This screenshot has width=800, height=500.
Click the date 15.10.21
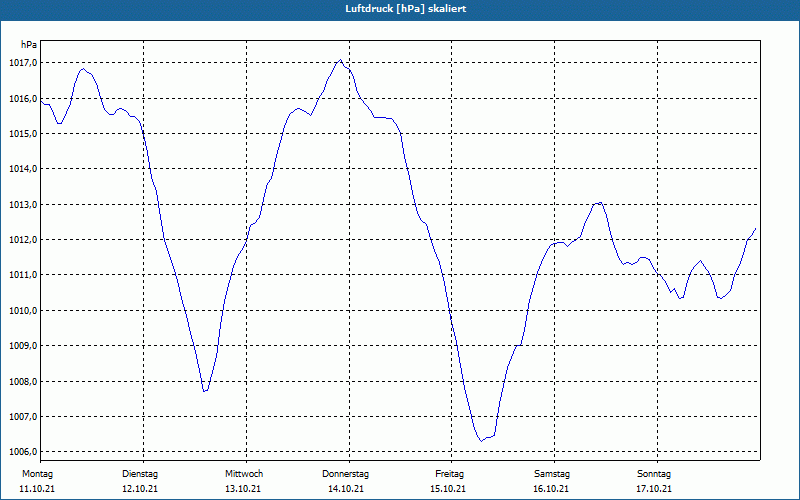(448, 489)
